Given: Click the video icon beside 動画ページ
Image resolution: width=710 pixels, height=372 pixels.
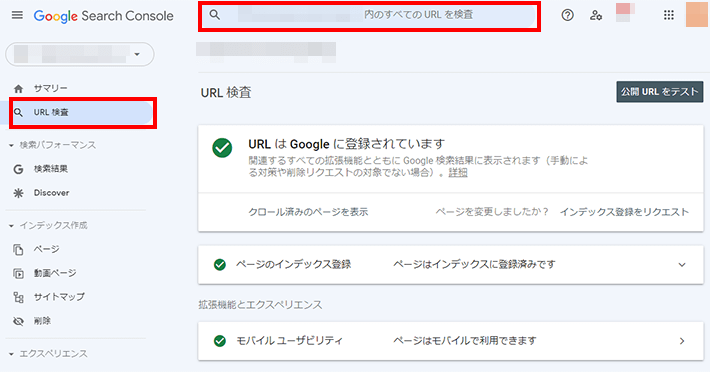Looking at the screenshot, I should (x=18, y=273).
